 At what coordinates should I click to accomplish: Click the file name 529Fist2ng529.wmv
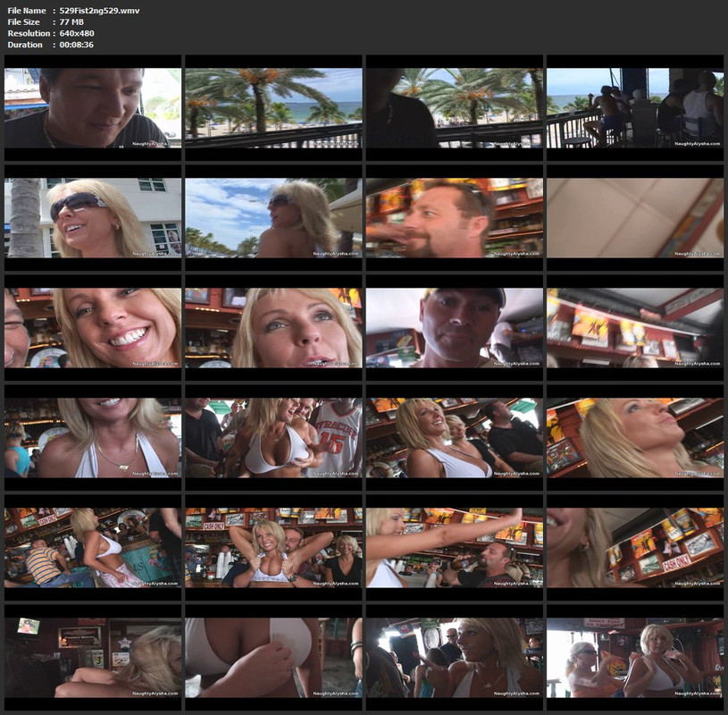click(x=99, y=11)
